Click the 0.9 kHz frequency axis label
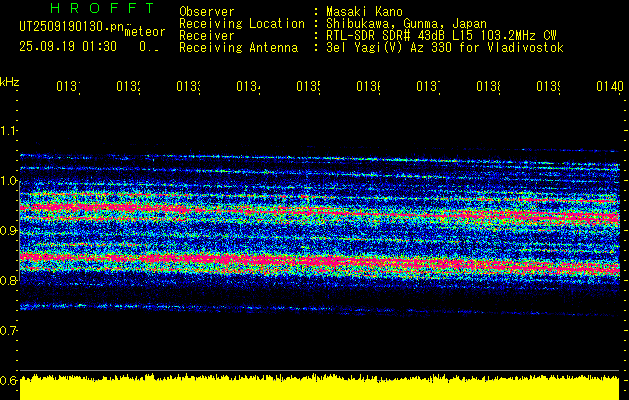Screen dimensions: 629x400 point(9,231)
